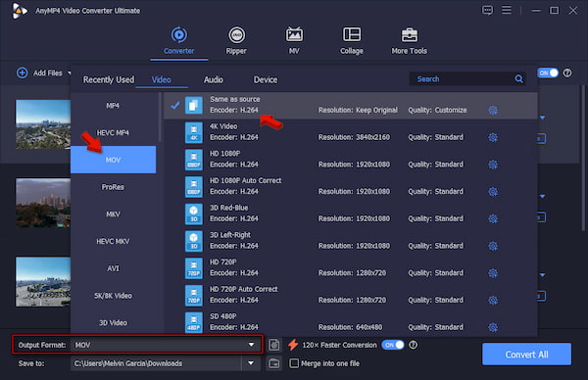
Task: Select 5K/8K Video format
Action: (x=113, y=296)
